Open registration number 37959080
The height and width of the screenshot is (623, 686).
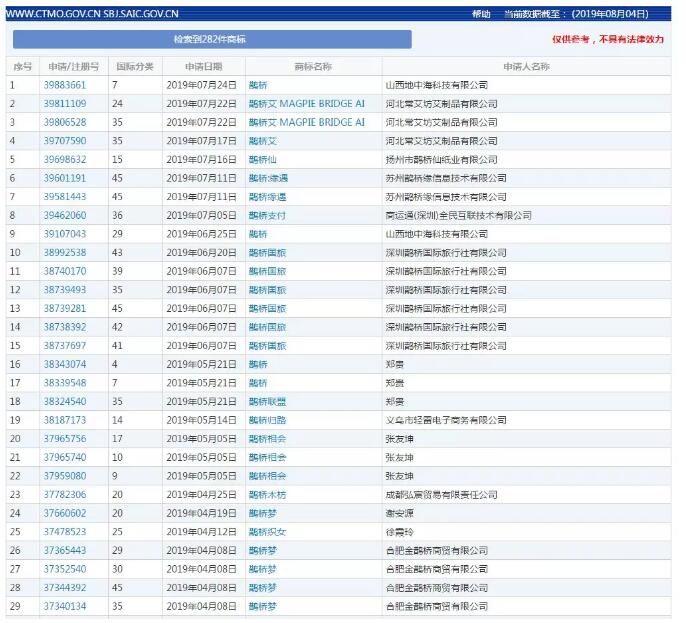tap(65, 476)
